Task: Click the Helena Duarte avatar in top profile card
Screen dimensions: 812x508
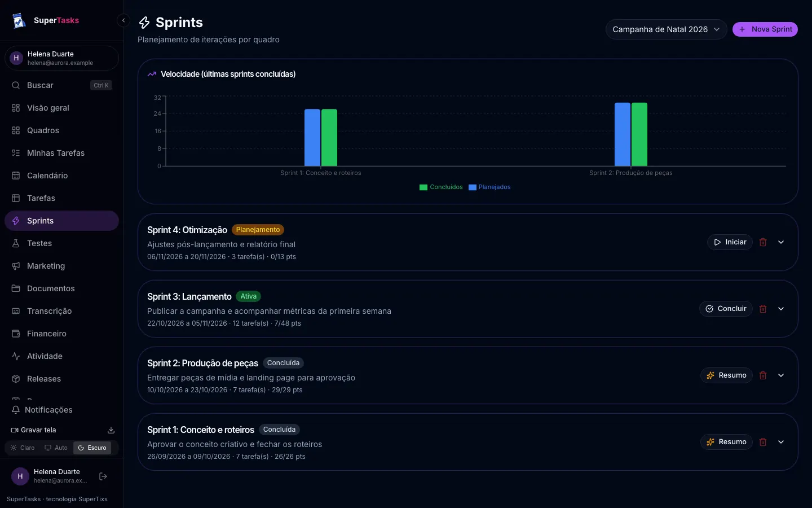Action: pyautogui.click(x=16, y=58)
